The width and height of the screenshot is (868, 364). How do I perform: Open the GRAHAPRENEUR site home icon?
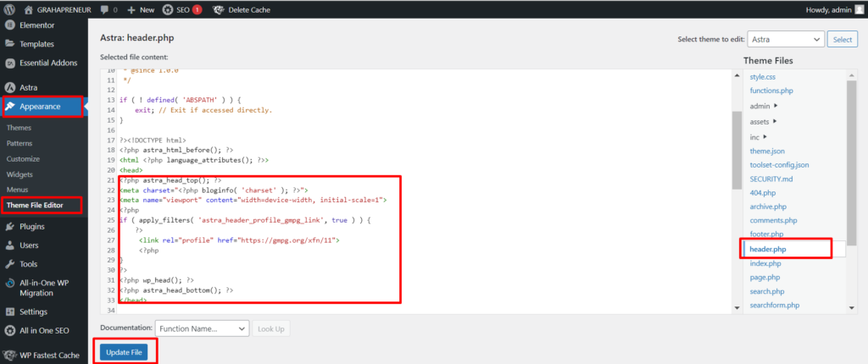[x=29, y=9]
